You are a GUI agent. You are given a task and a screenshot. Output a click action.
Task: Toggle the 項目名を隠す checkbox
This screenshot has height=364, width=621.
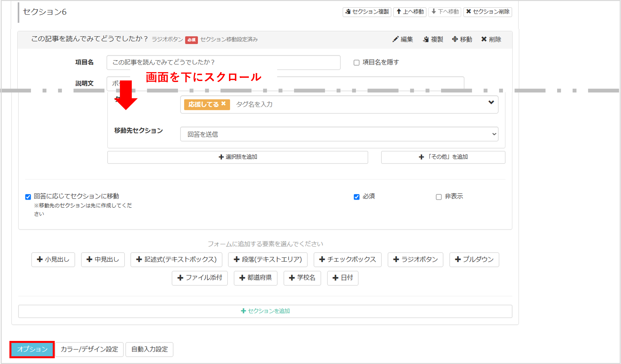(356, 63)
